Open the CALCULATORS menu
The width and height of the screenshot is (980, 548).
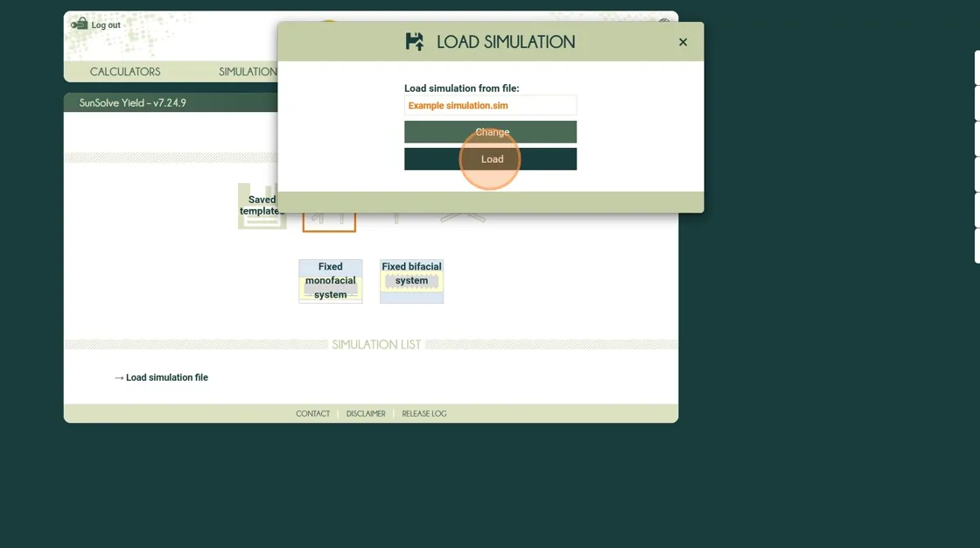point(125,72)
